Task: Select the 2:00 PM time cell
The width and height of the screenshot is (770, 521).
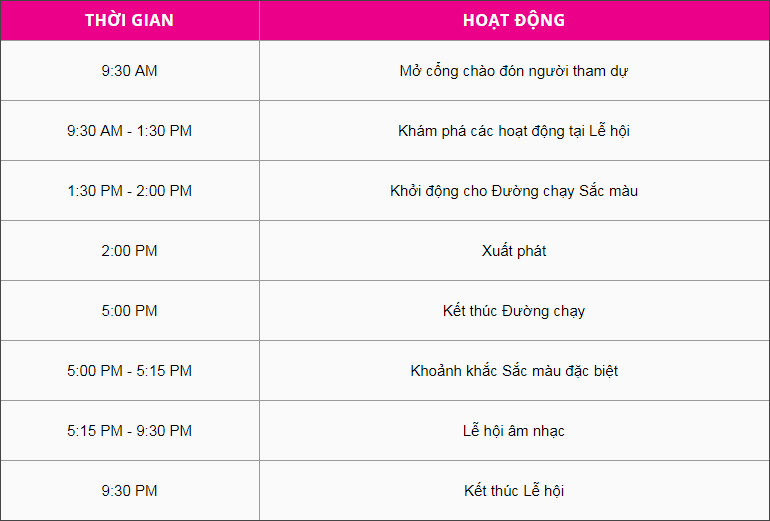Action: [129, 251]
